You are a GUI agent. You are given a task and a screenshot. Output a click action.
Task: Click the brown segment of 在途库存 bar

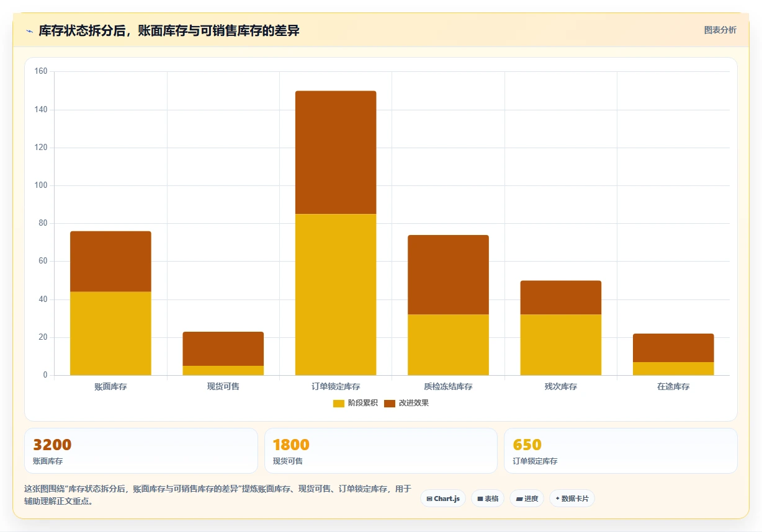pos(673,348)
